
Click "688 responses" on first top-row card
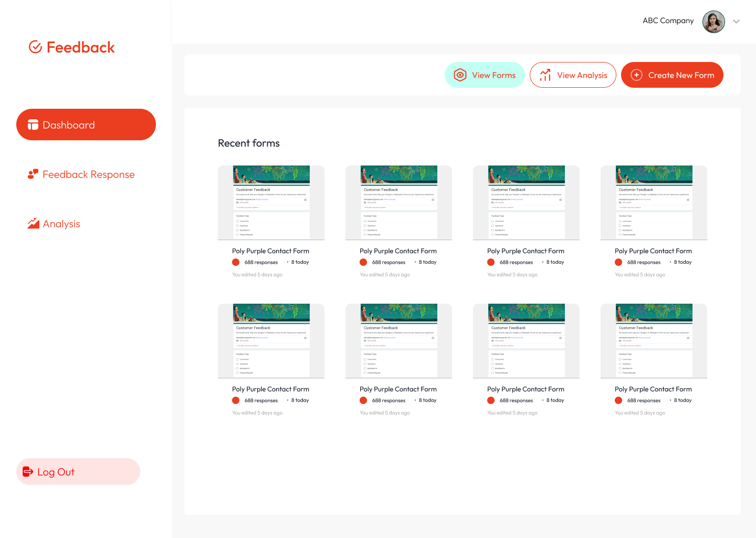point(261,262)
